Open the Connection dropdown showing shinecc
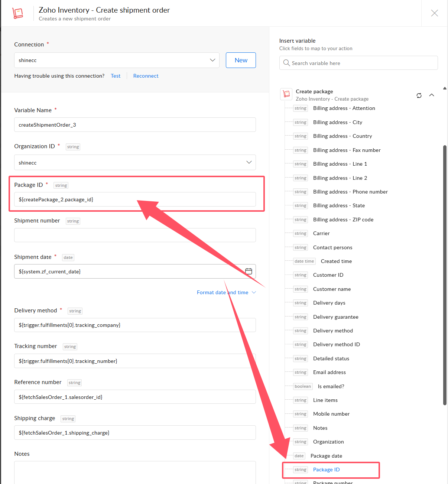 [117, 60]
